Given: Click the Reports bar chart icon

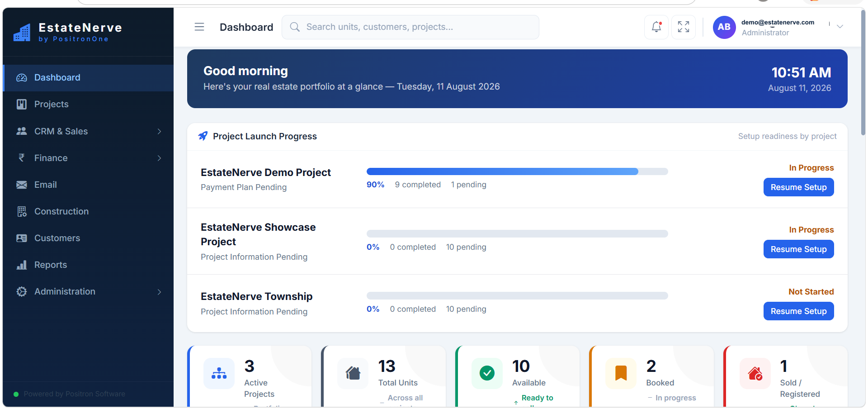Looking at the screenshot, I should tap(22, 265).
